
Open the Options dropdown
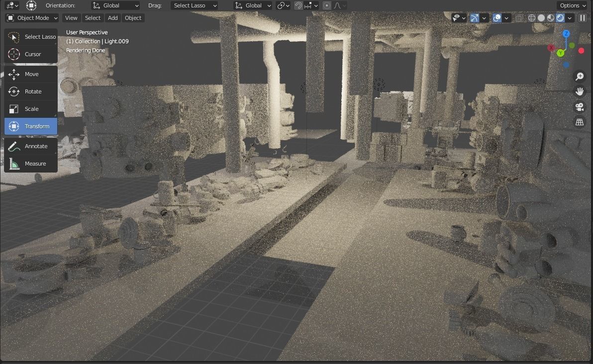[573, 5]
